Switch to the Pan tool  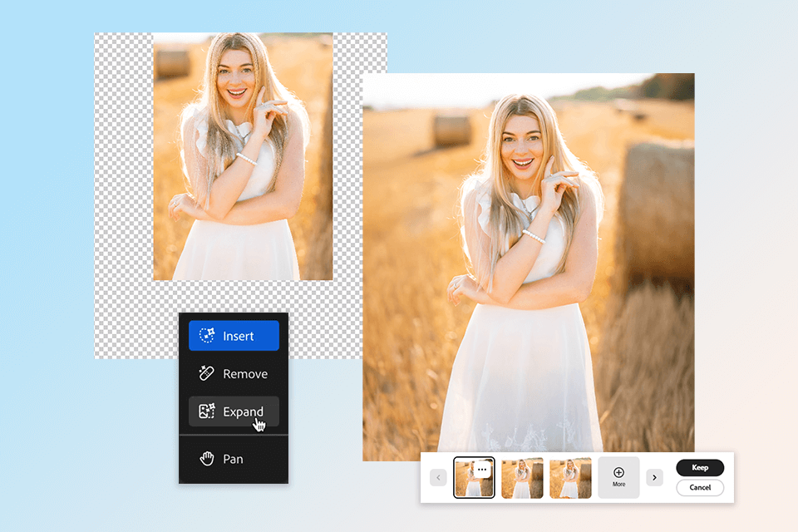click(x=234, y=459)
